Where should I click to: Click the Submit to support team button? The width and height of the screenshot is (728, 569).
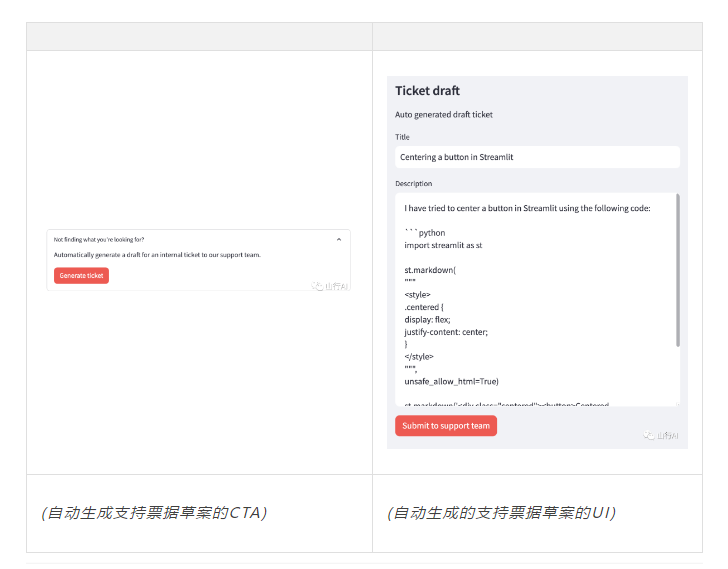[446, 426]
